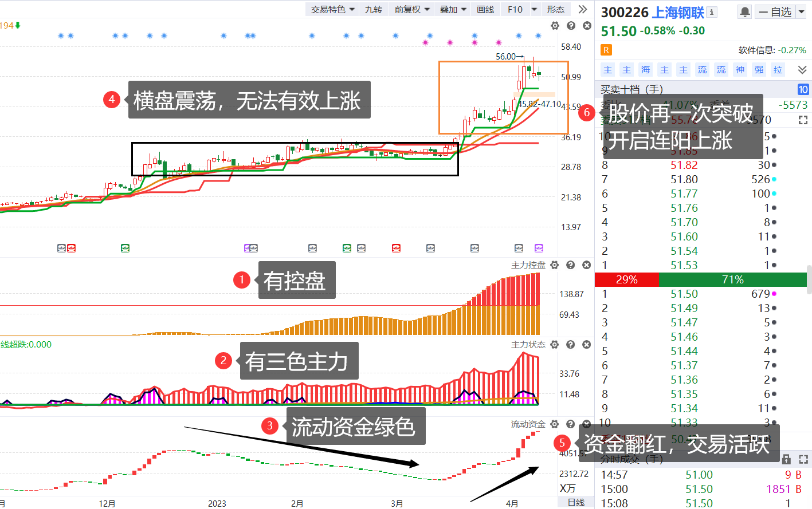
Task: Click the 流动资金 indicator title
Action: pyautogui.click(x=528, y=424)
